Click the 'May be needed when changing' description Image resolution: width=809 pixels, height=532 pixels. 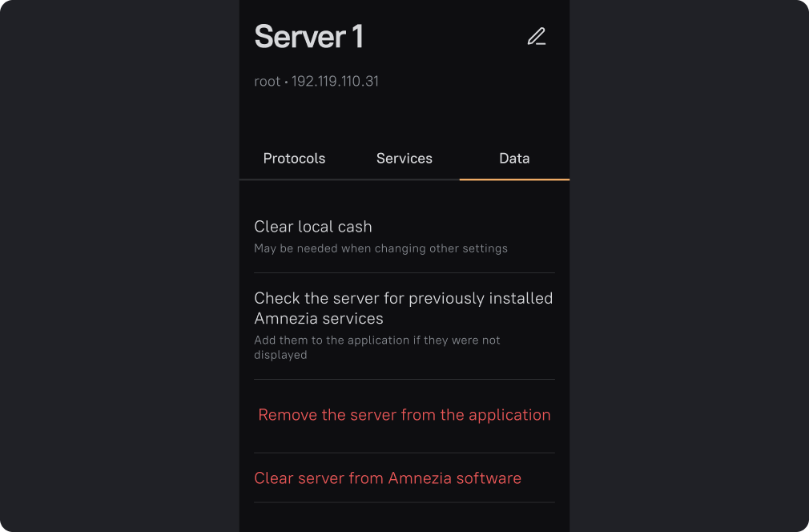[x=380, y=248]
